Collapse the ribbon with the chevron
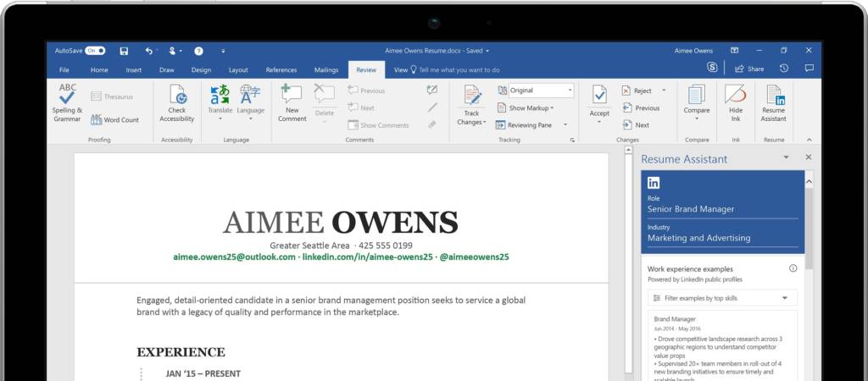 click(x=809, y=140)
